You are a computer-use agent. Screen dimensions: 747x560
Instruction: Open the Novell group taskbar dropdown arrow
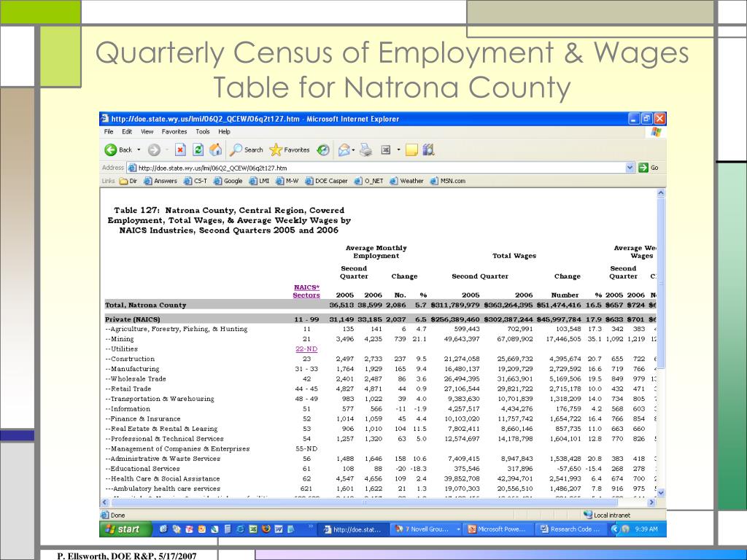(458, 529)
